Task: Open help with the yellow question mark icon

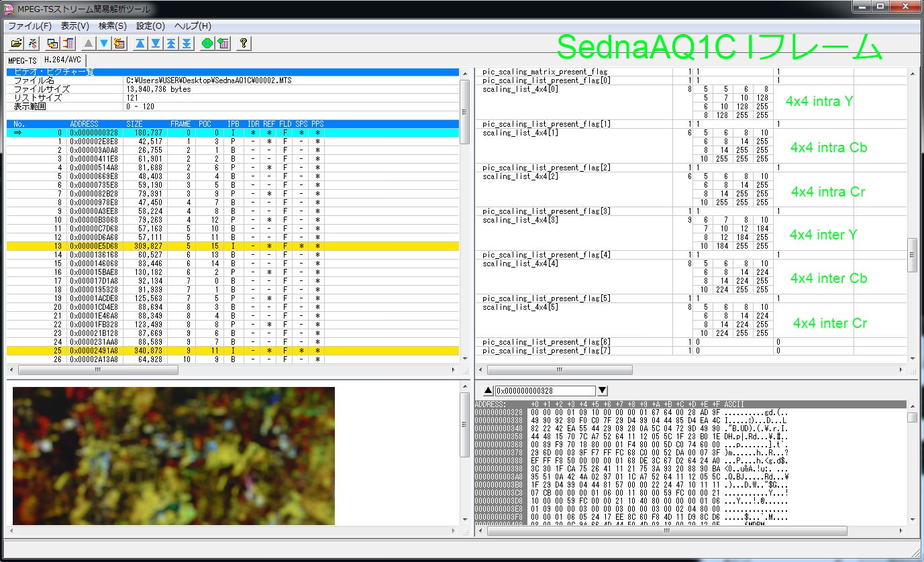Action: coord(244,44)
